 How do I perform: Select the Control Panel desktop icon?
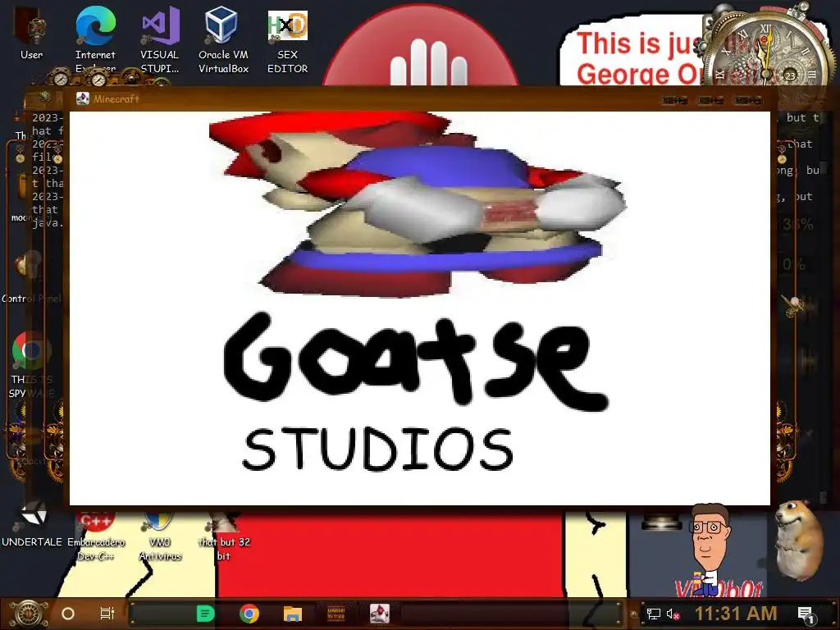tap(31, 279)
